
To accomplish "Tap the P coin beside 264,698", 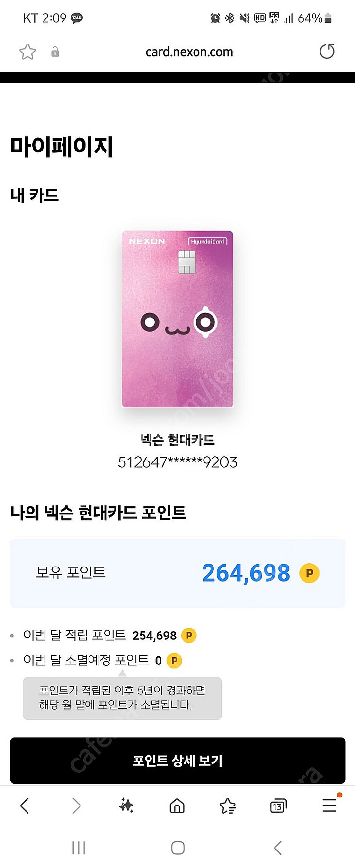I will tap(309, 573).
